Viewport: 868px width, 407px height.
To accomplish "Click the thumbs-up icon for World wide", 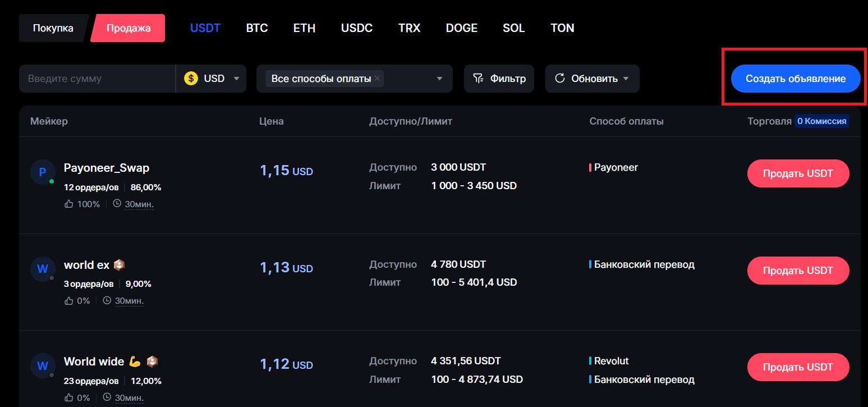I will 69,397.
